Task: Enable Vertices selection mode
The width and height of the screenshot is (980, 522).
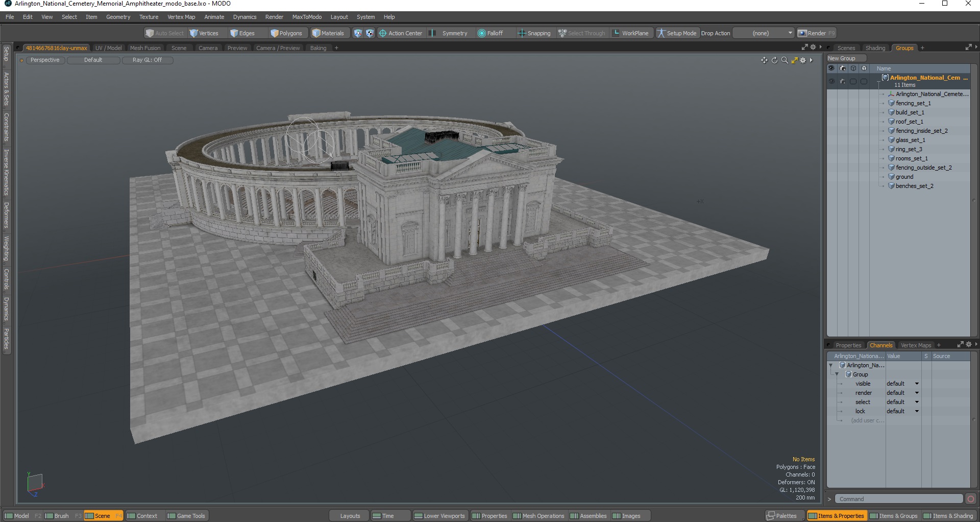Action: (204, 33)
